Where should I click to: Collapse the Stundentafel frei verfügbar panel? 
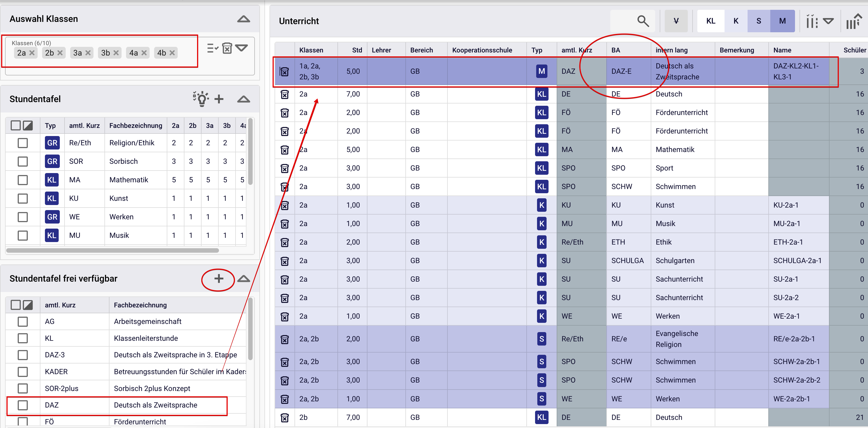[x=243, y=279]
